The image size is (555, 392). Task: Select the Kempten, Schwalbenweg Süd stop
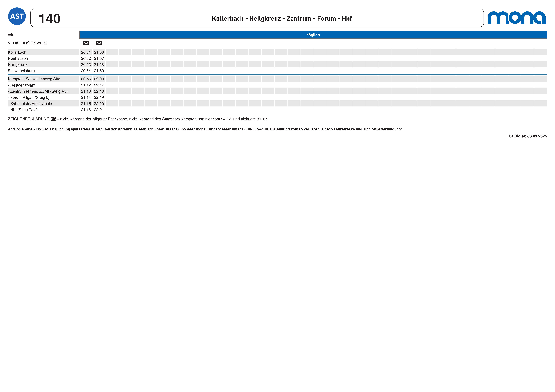coord(34,79)
